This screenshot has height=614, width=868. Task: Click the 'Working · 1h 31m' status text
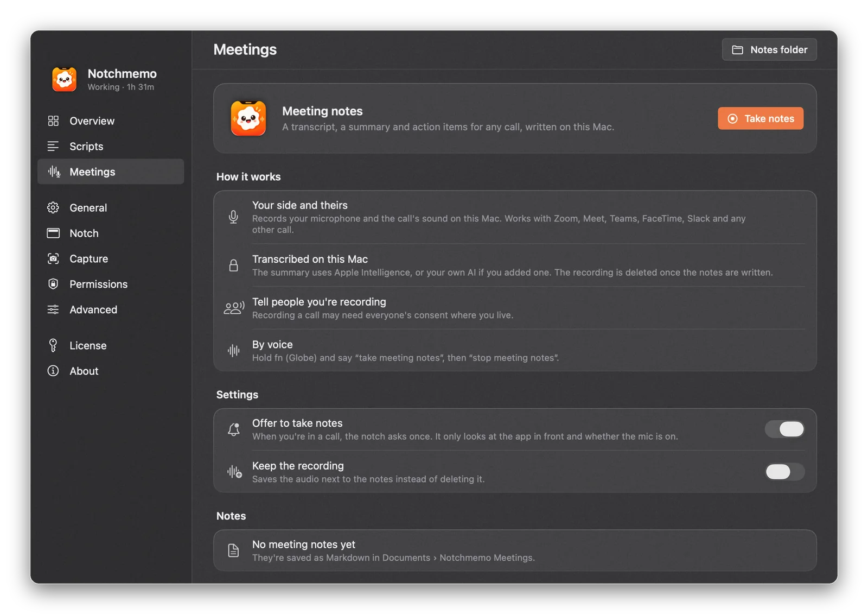[121, 87]
